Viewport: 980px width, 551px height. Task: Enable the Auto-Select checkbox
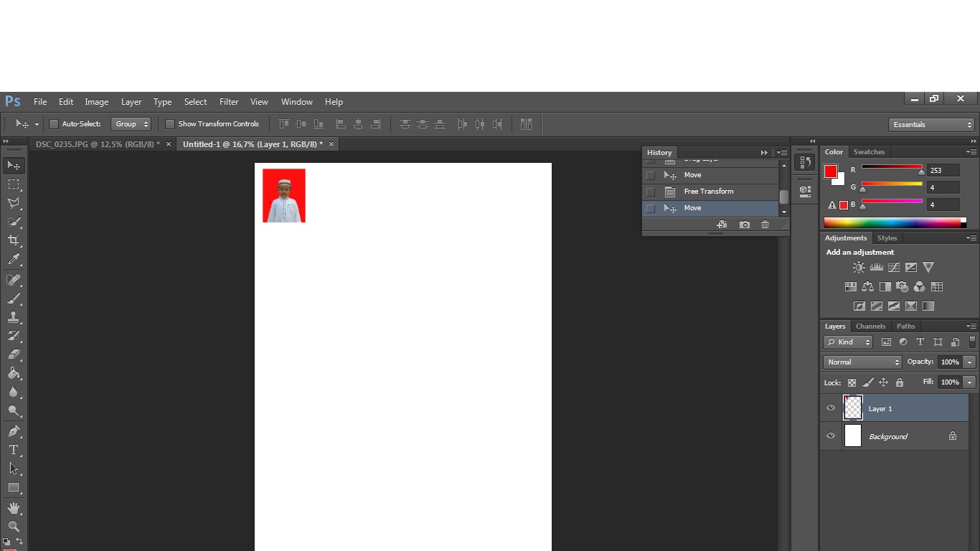tap(53, 124)
